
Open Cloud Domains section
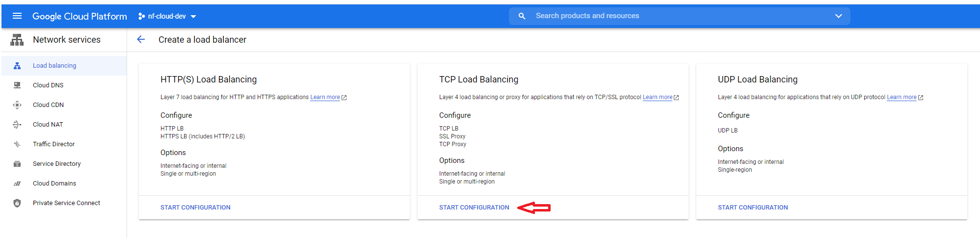pyautogui.click(x=54, y=184)
